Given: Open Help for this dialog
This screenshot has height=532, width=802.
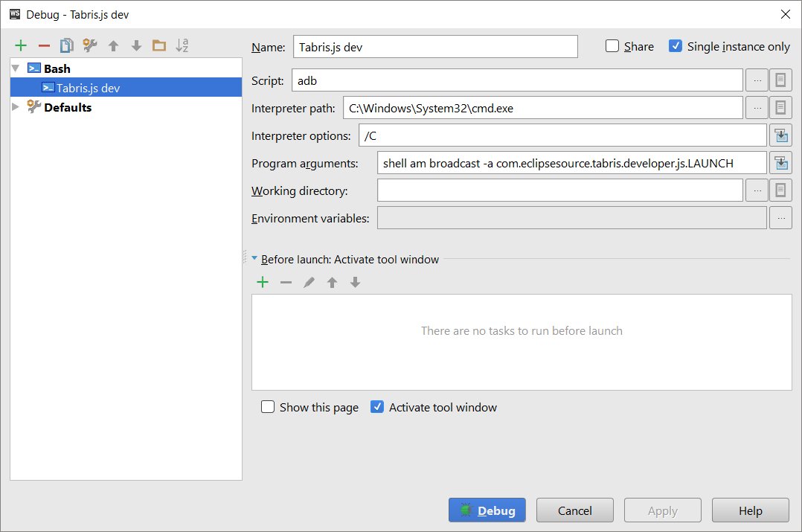Looking at the screenshot, I should (x=751, y=510).
